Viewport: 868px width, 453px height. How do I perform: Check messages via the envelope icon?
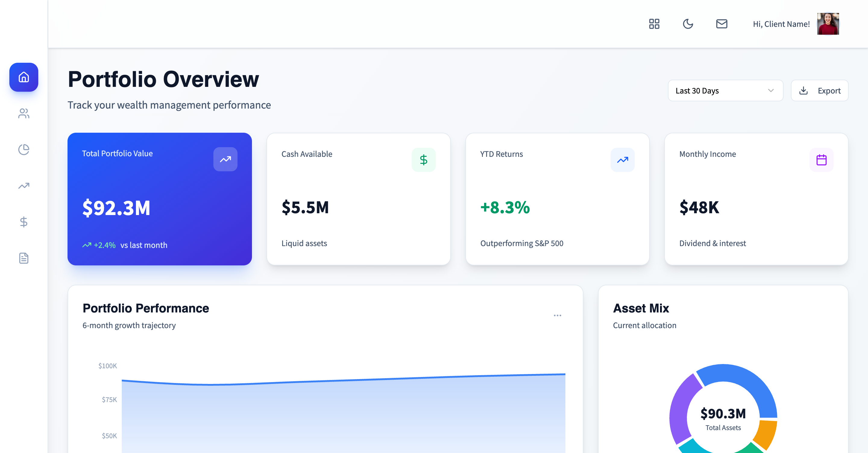[722, 24]
